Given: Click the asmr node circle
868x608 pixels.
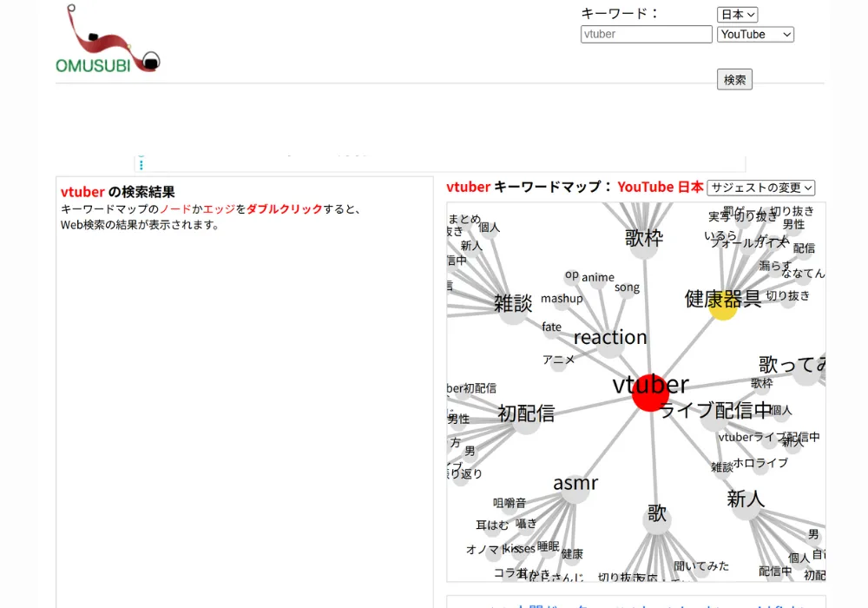Looking at the screenshot, I should [575, 488].
